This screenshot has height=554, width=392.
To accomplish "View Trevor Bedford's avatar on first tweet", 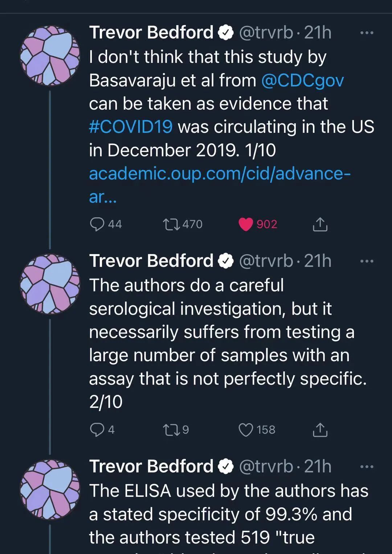I will coord(50,56).
